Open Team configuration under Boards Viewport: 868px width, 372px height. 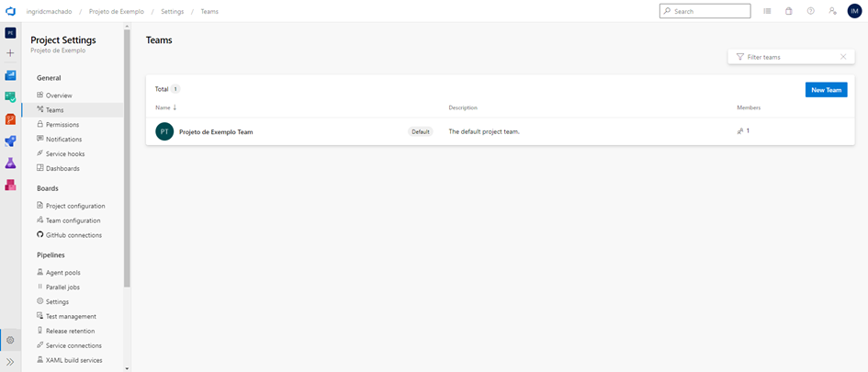73,220
